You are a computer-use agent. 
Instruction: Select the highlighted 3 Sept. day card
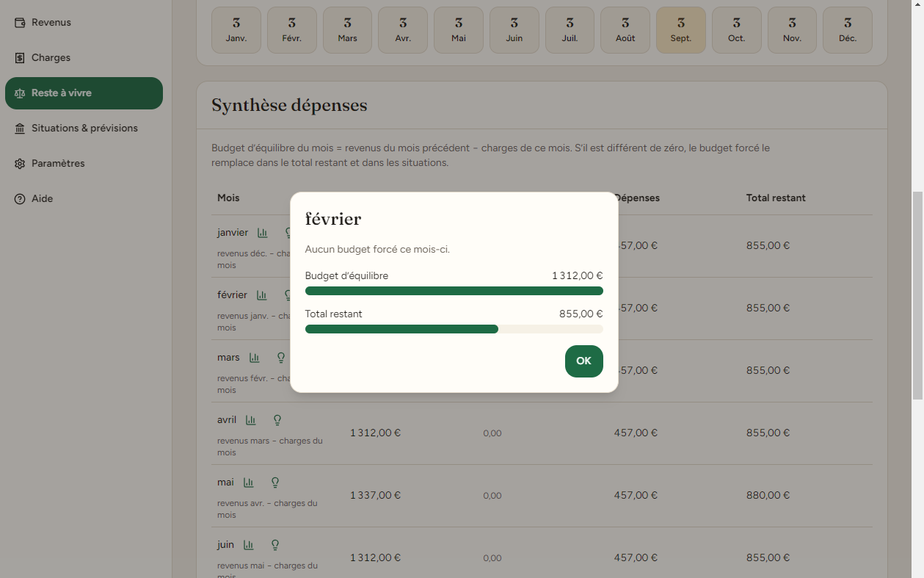pyautogui.click(x=681, y=30)
